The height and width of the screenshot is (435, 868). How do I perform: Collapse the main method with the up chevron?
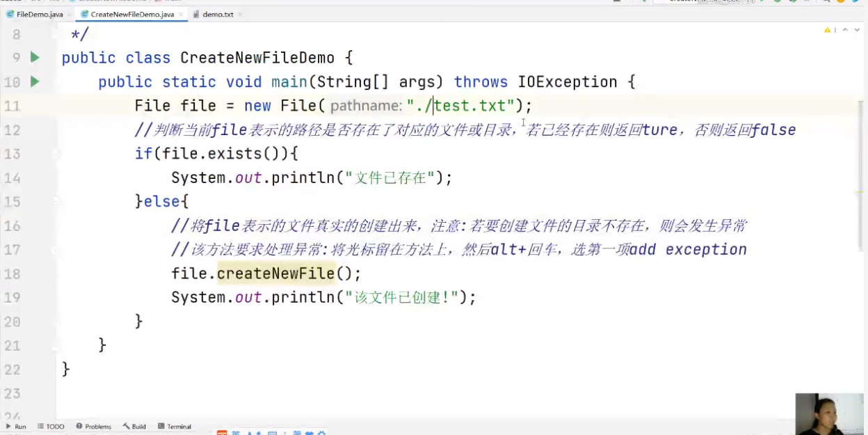[x=846, y=29]
